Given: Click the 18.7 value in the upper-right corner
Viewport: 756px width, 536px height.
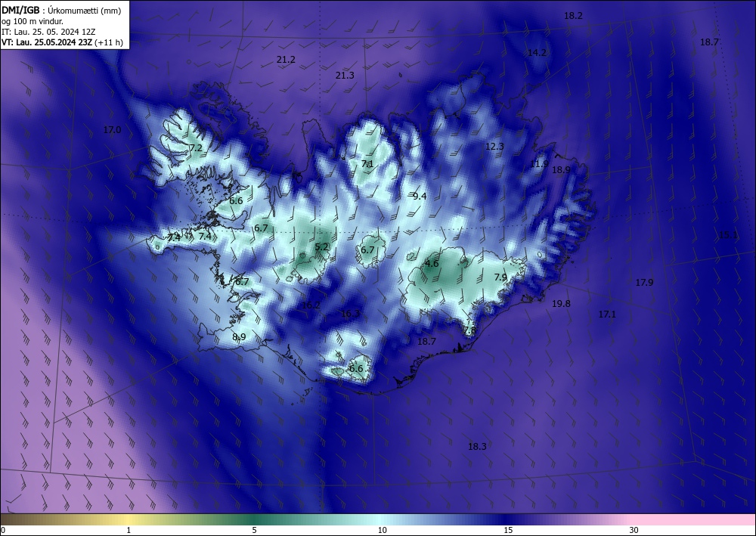Looking at the screenshot, I should [709, 42].
